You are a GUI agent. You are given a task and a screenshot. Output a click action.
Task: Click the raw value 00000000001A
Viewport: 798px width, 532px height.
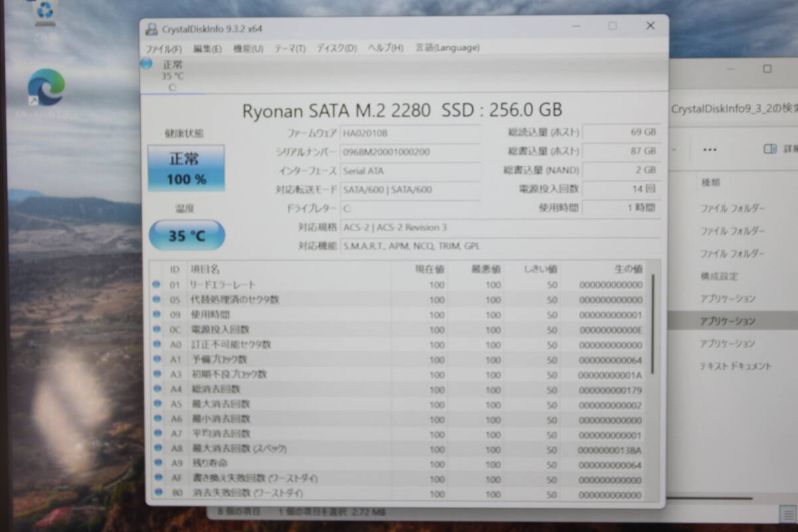(610, 374)
